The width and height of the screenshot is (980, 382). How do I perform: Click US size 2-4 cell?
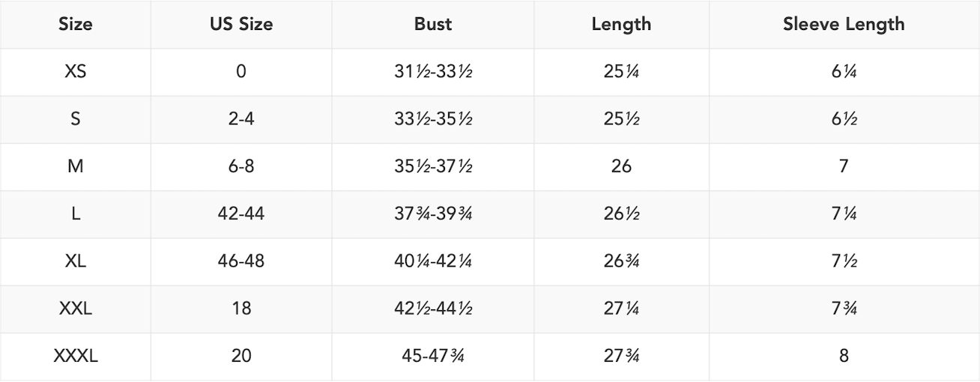point(241,119)
